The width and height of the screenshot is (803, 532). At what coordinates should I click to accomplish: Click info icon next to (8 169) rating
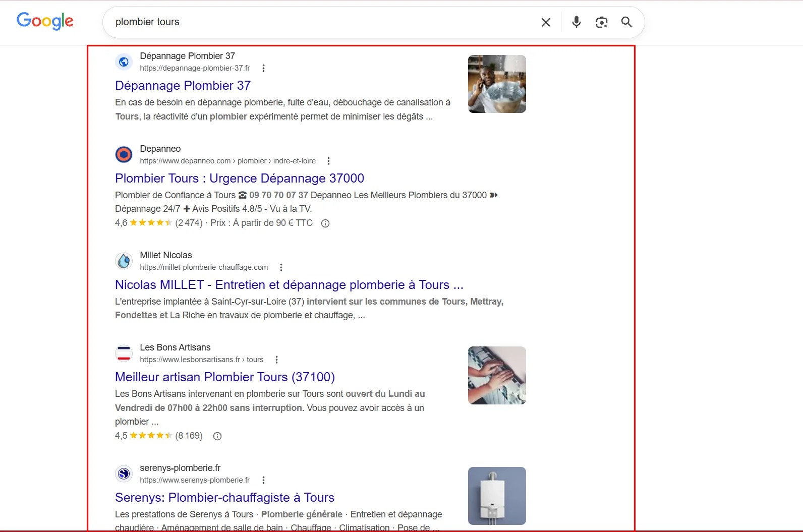(217, 436)
